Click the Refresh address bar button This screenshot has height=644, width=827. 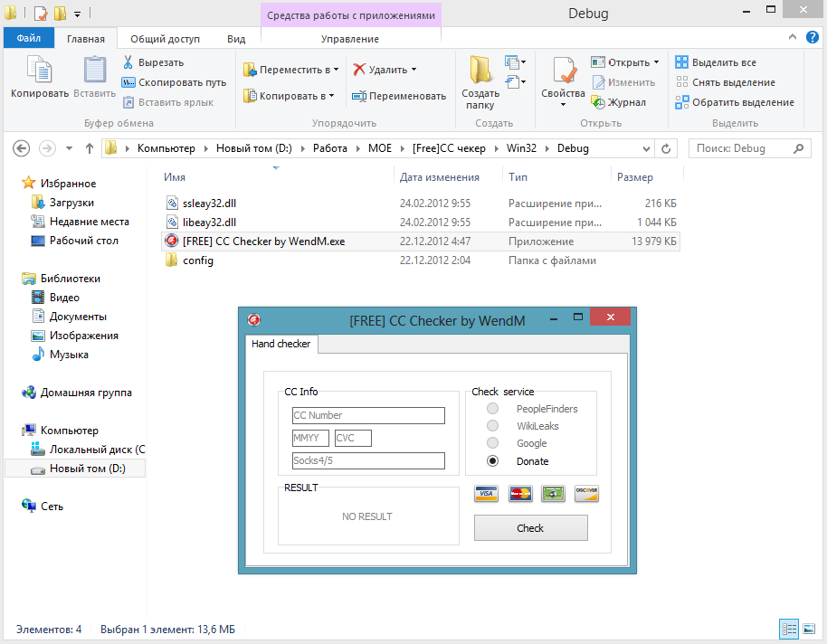pyautogui.click(x=666, y=148)
